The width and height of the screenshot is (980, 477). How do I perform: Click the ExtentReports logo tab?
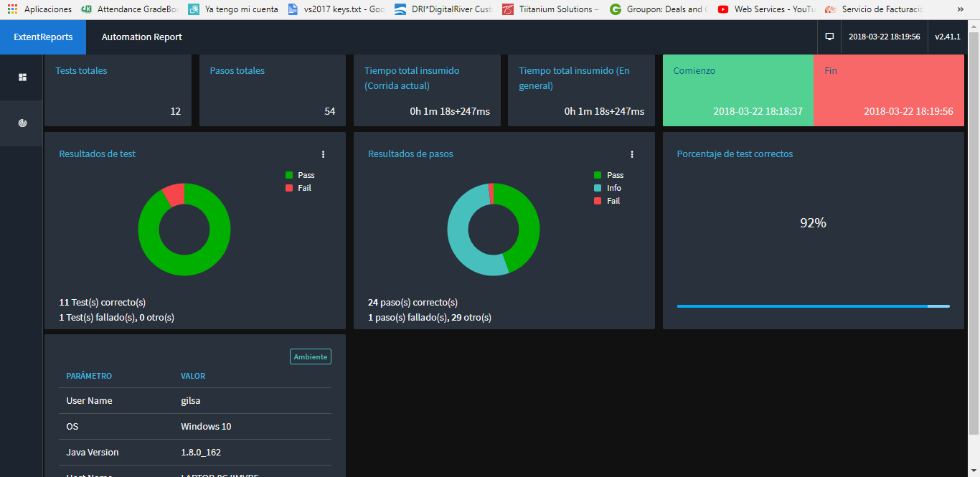(43, 37)
